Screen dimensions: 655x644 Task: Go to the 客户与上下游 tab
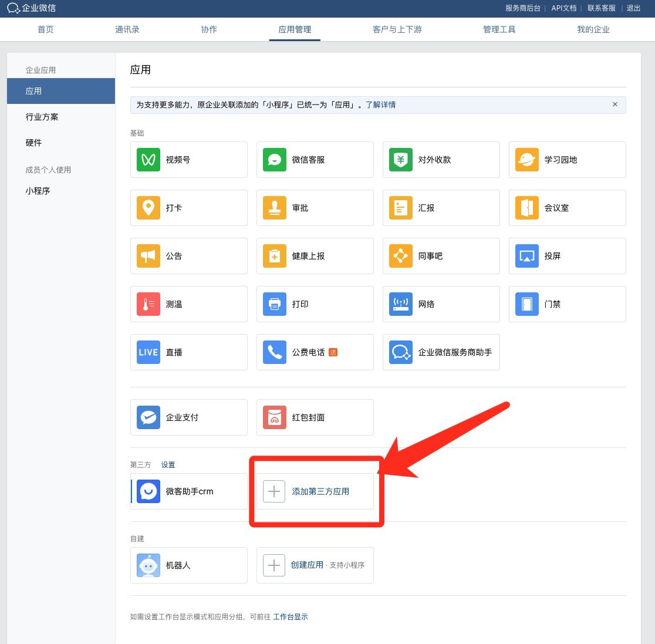point(397,29)
